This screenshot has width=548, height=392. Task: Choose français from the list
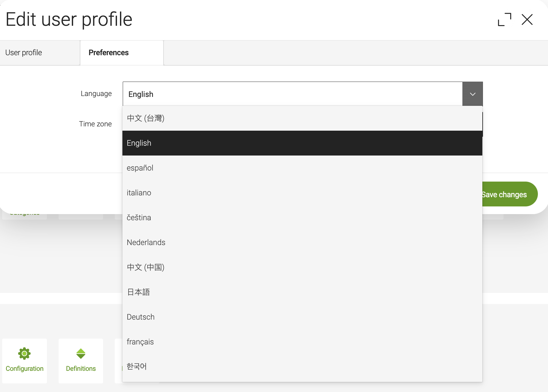[x=302, y=342]
